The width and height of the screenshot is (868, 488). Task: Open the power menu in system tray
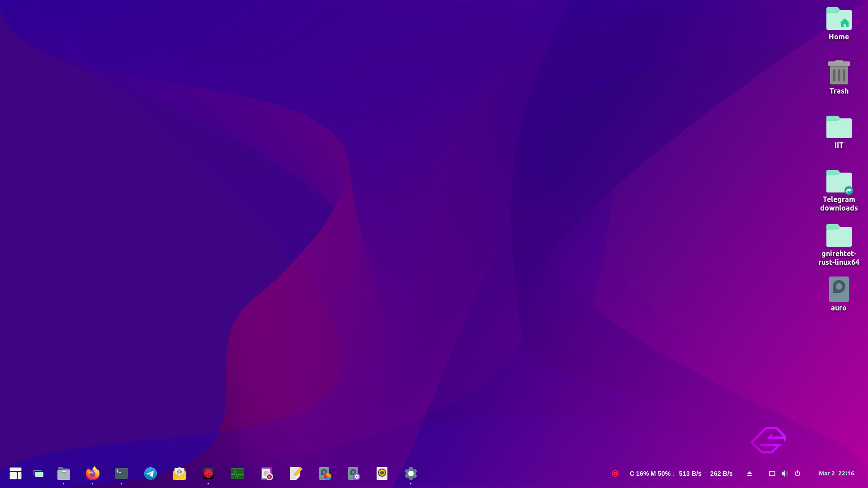point(797,474)
